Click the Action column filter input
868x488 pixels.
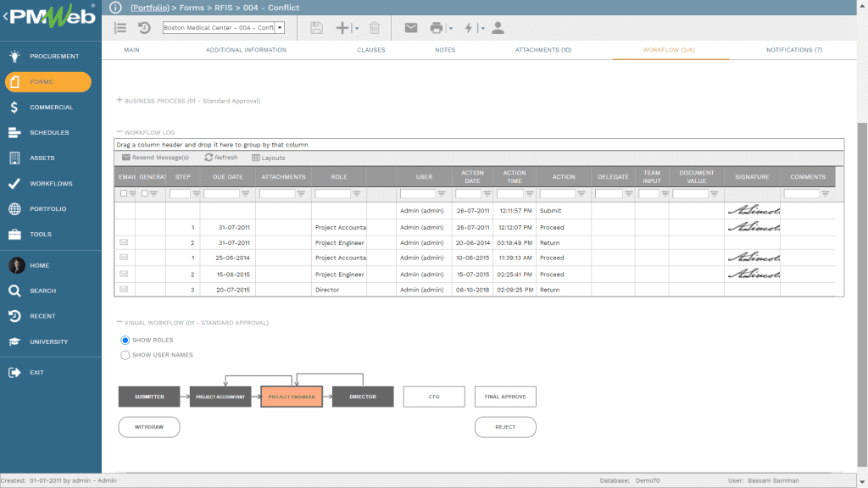point(558,194)
